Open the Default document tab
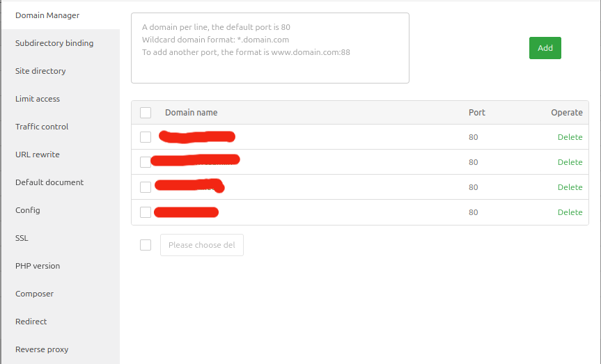The height and width of the screenshot is (364, 601). (49, 182)
